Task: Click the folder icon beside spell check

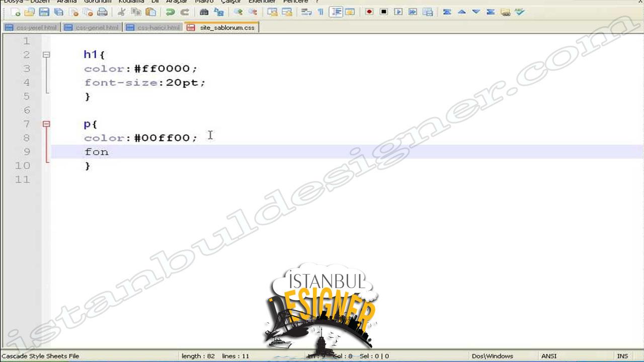Action: point(505,12)
